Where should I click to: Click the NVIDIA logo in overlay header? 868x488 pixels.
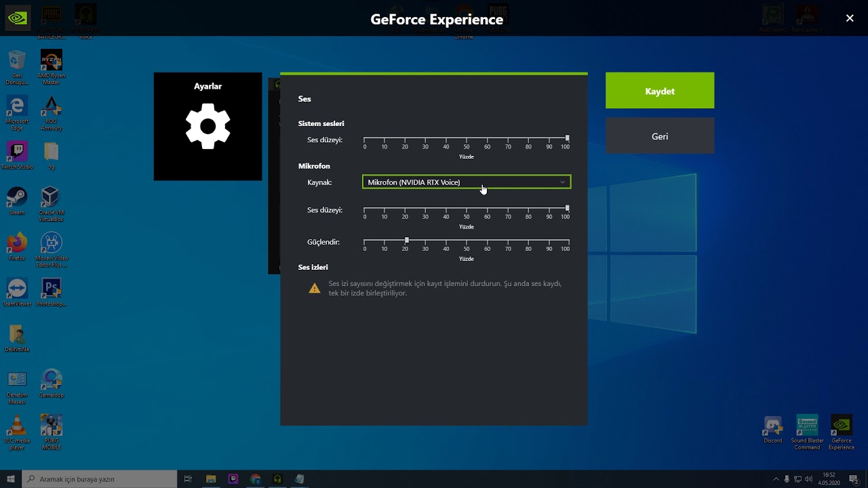[x=18, y=18]
